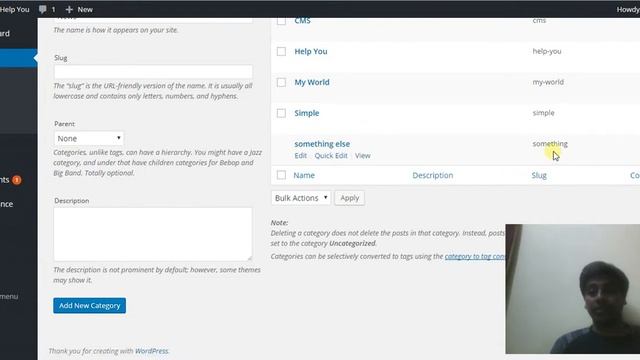Sort by the Slug column footer
The image size is (640, 360).
point(539,176)
